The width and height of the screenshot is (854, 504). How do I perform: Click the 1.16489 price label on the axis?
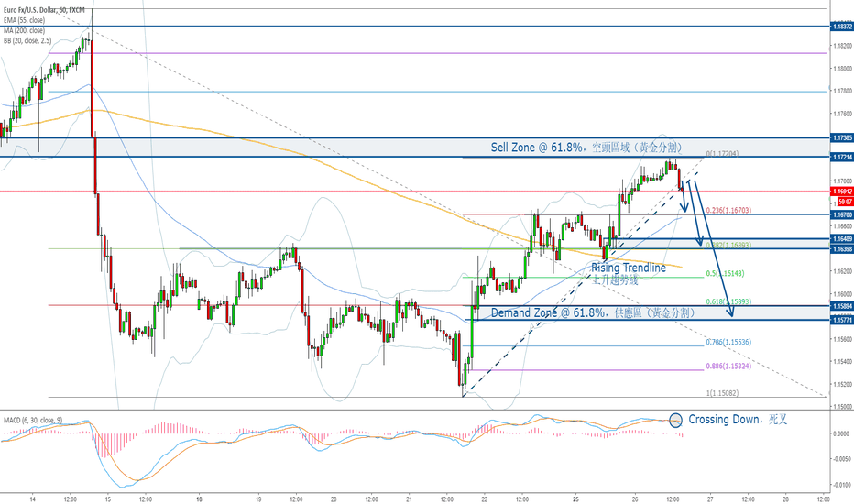pos(841,238)
